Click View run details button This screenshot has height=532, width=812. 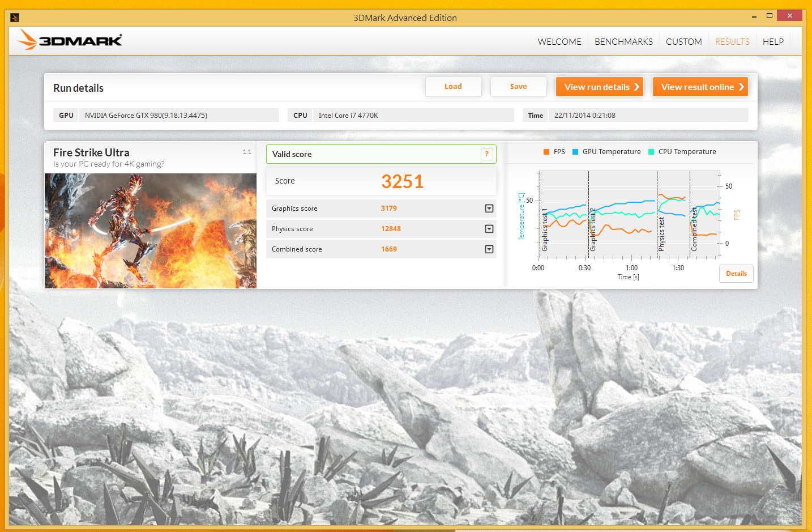pyautogui.click(x=600, y=87)
